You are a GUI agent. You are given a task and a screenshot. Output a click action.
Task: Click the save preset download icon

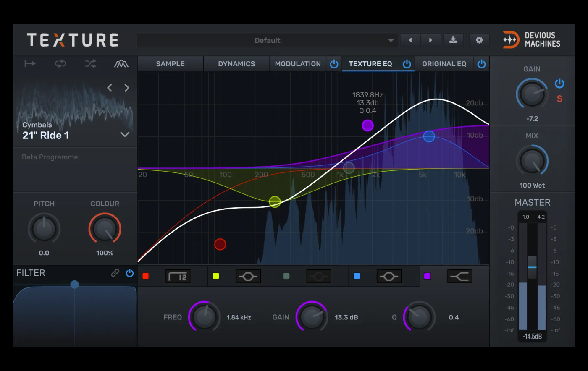coord(453,40)
